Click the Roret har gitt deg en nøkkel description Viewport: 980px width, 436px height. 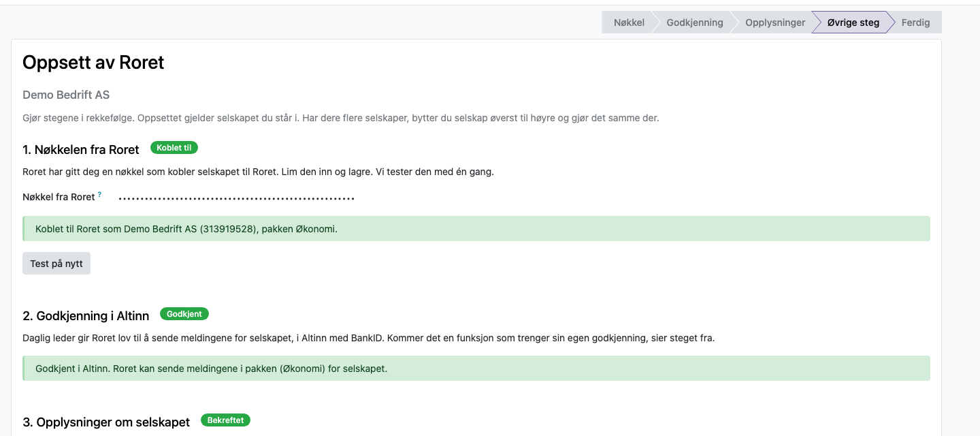pos(258,172)
